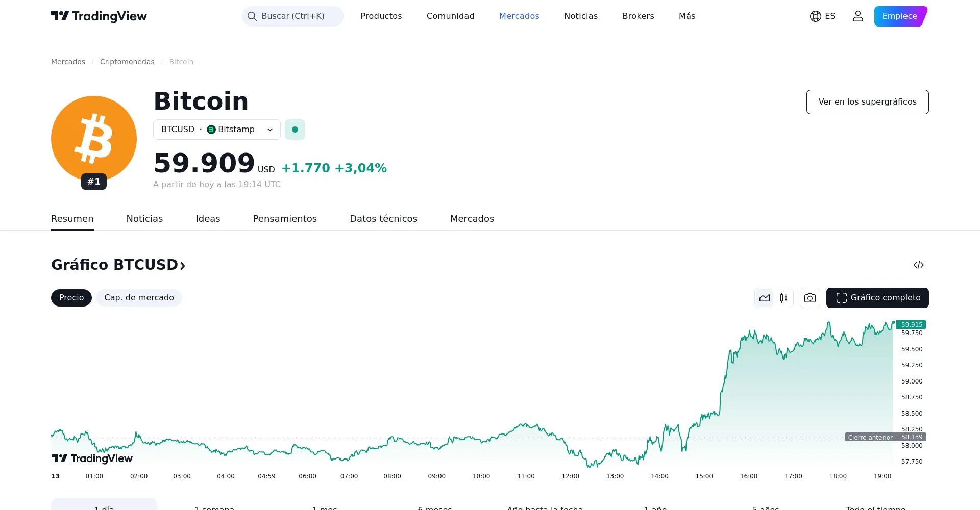Go to Mercados breadcrumb link
This screenshot has width=980, height=510.
[x=68, y=62]
